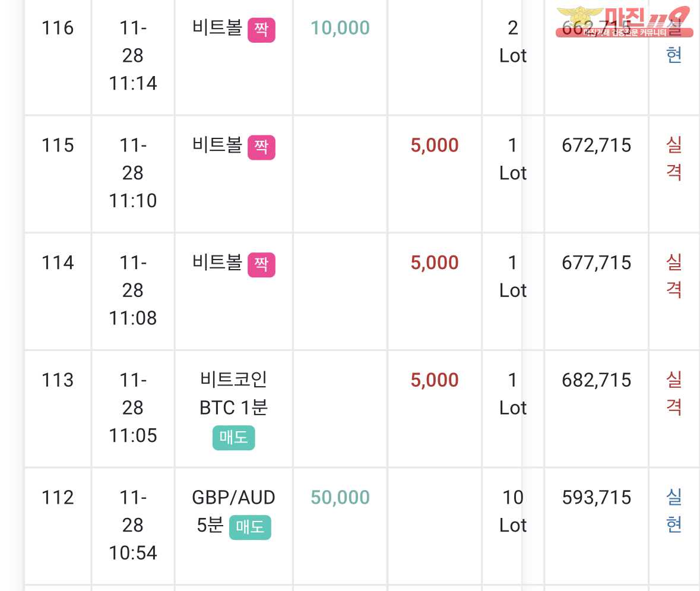
Task: Open the 실격 status in row 113
Action: (x=674, y=393)
